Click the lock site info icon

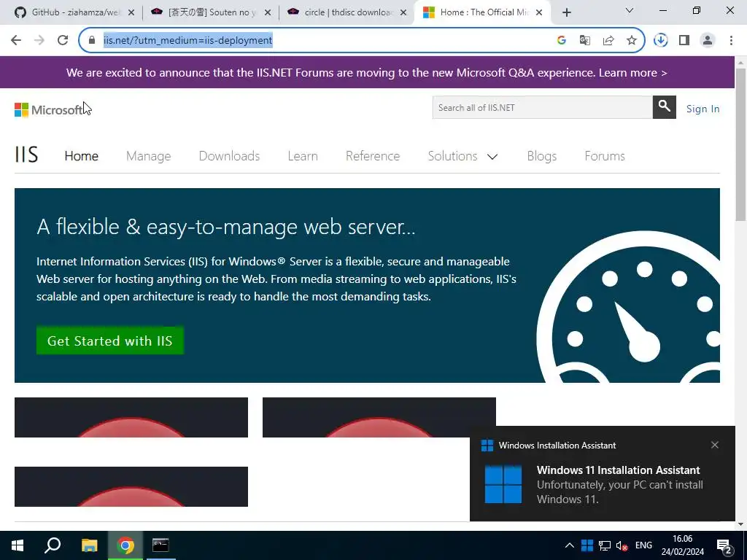92,41
